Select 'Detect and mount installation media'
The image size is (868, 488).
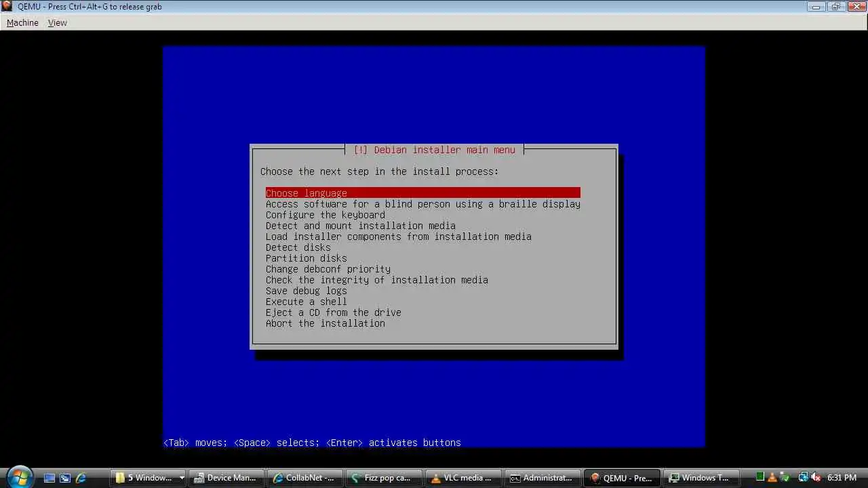point(361,226)
